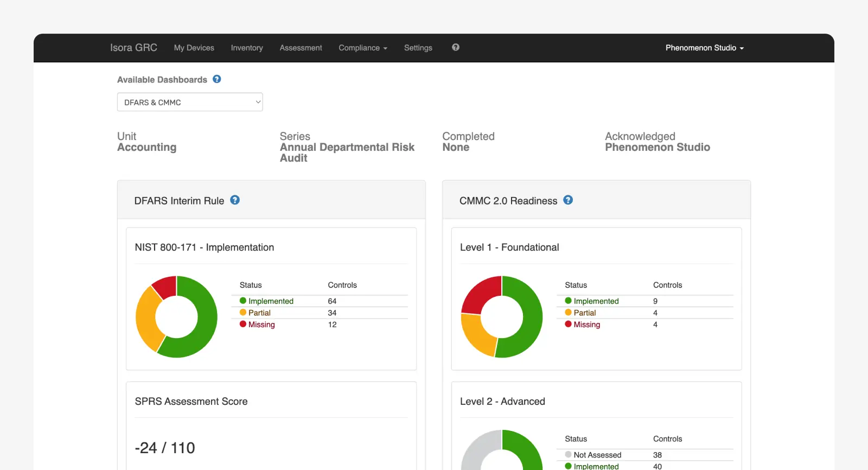
Task: Click the value 64 in NIST controls
Action: [x=332, y=301]
